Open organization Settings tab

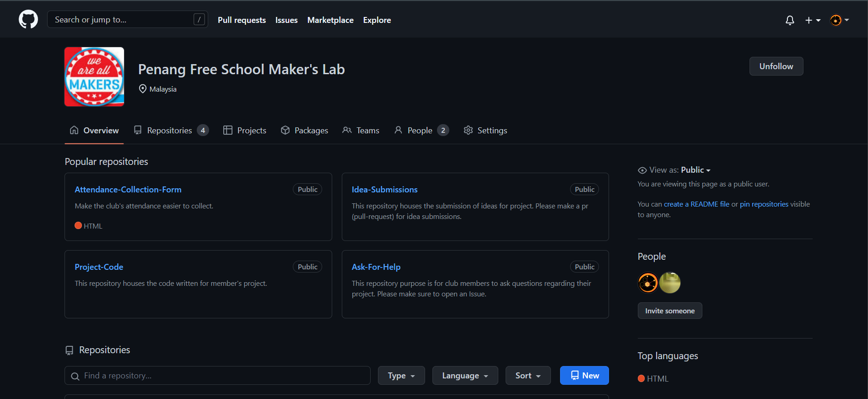coord(485,131)
